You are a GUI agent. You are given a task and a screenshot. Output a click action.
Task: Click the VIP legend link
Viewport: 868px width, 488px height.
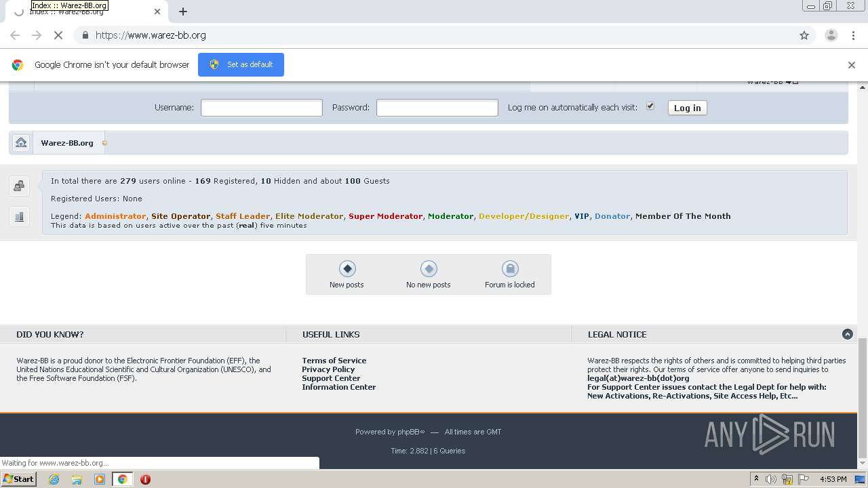[x=582, y=216]
